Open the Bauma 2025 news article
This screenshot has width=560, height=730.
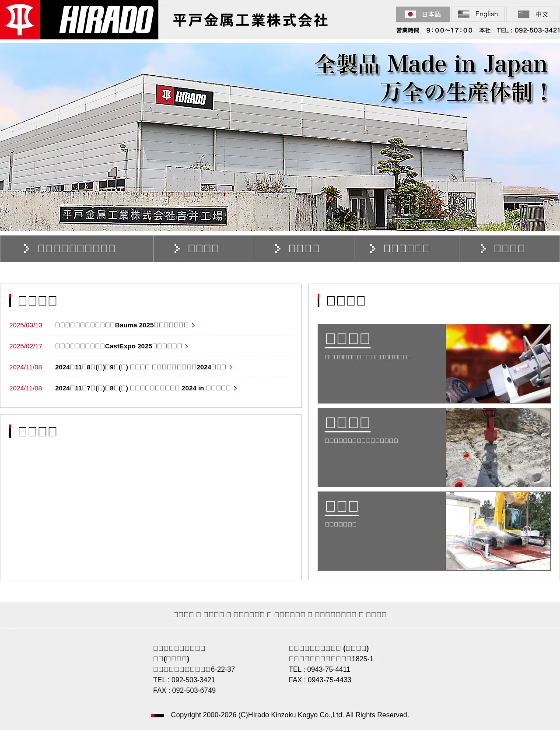122,325
